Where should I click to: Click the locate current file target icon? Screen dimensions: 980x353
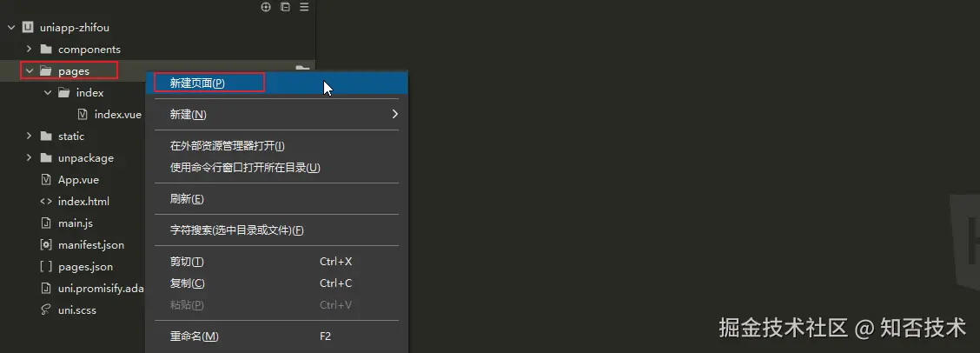click(267, 7)
